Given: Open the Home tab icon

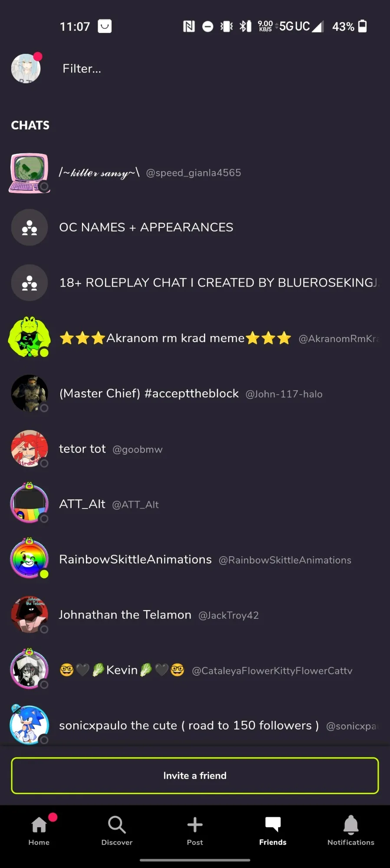Looking at the screenshot, I should [x=39, y=825].
